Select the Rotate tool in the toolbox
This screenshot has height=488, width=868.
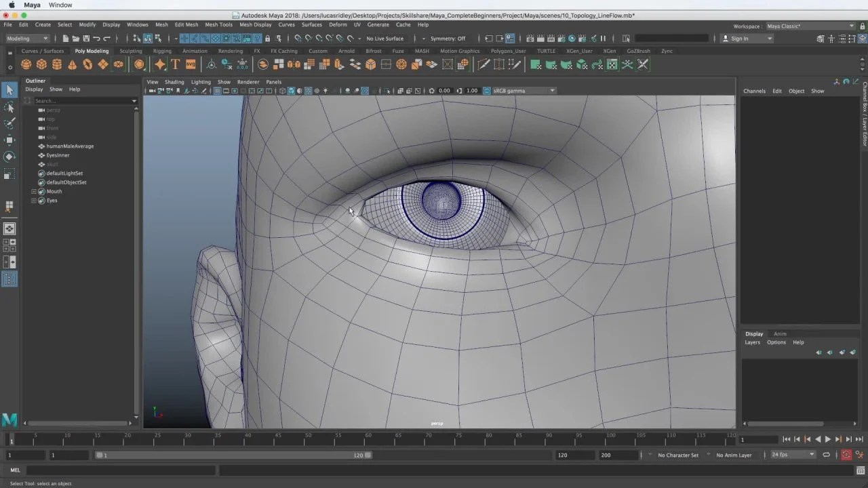tap(9, 157)
